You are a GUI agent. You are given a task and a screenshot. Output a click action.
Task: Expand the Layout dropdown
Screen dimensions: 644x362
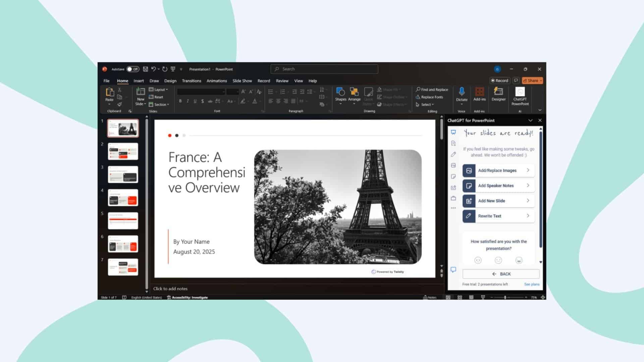pyautogui.click(x=158, y=89)
